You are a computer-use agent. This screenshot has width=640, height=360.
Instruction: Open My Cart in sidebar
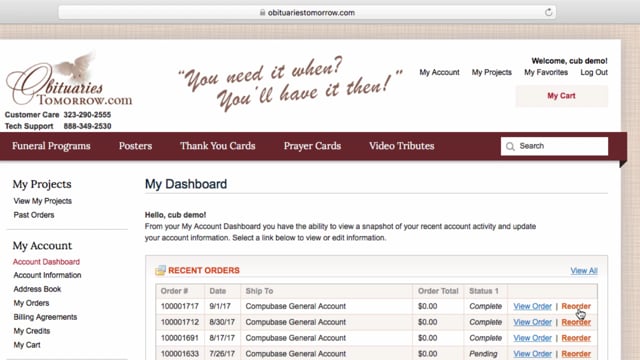click(x=27, y=345)
